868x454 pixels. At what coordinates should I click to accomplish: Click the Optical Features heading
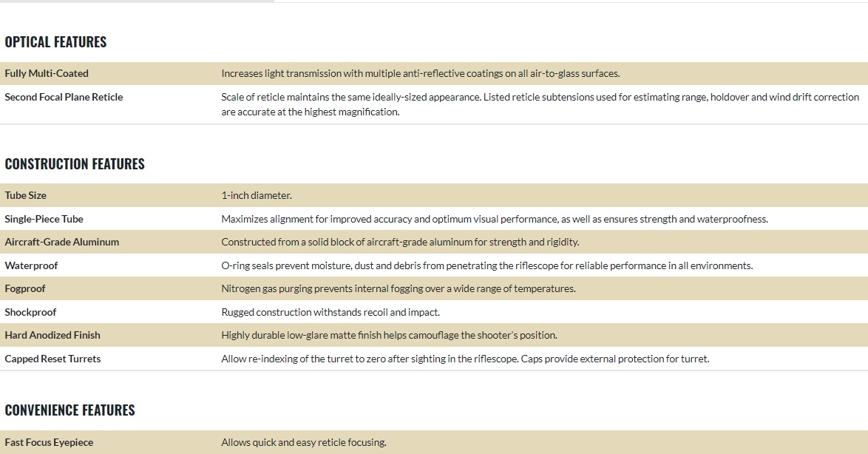(x=55, y=42)
